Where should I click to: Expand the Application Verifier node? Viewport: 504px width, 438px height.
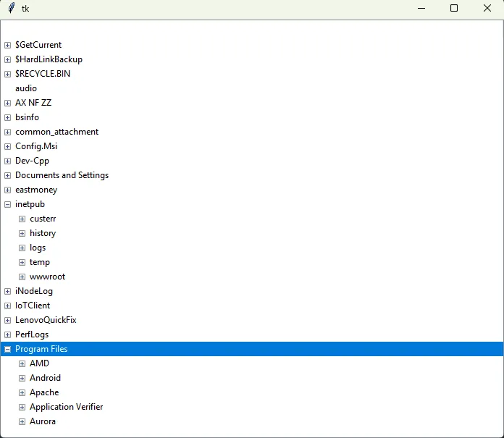tap(22, 407)
